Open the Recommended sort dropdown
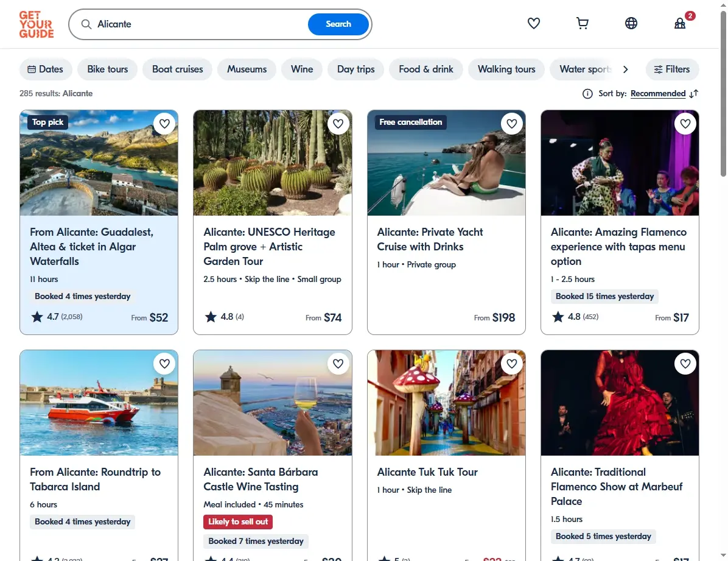The width and height of the screenshot is (728, 561). pos(658,93)
